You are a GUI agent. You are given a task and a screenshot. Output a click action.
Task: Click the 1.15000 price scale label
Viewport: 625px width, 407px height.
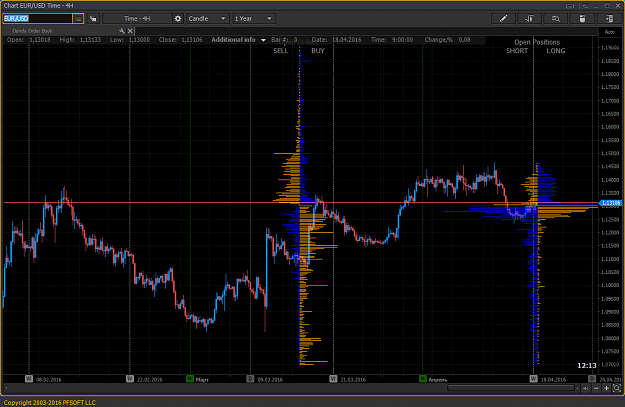point(610,153)
